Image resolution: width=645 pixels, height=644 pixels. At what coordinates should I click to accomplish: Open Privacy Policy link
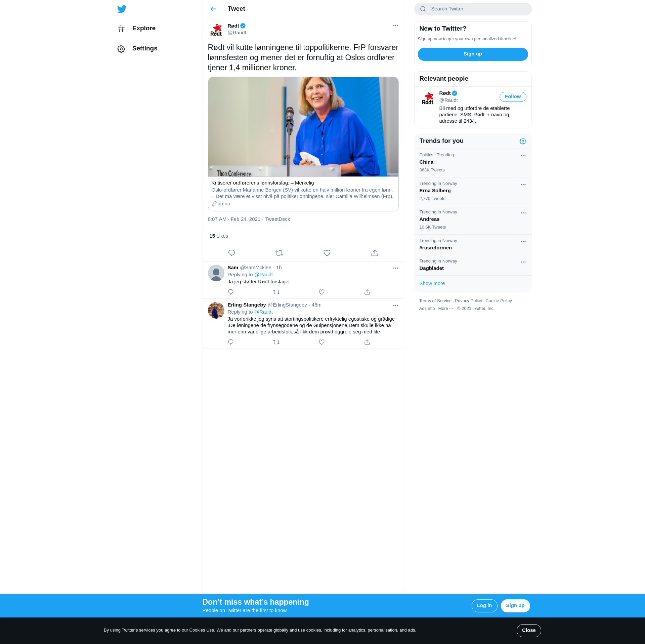pos(468,301)
